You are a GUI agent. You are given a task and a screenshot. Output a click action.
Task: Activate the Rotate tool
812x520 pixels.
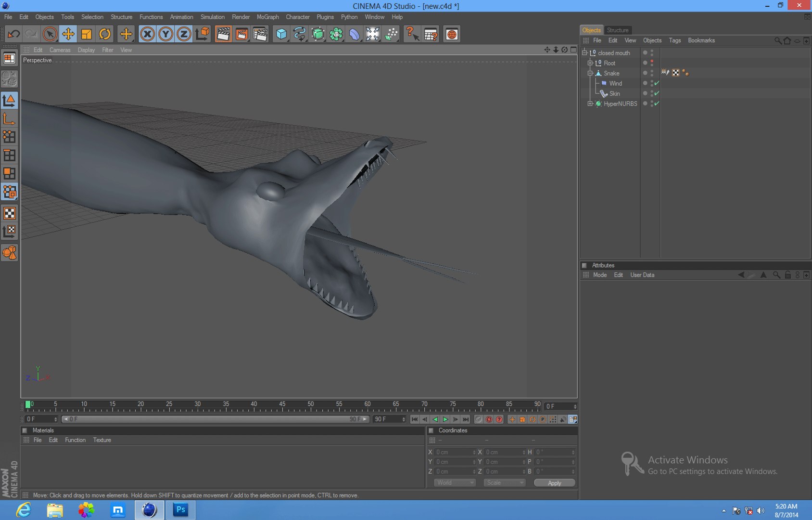[x=105, y=34]
